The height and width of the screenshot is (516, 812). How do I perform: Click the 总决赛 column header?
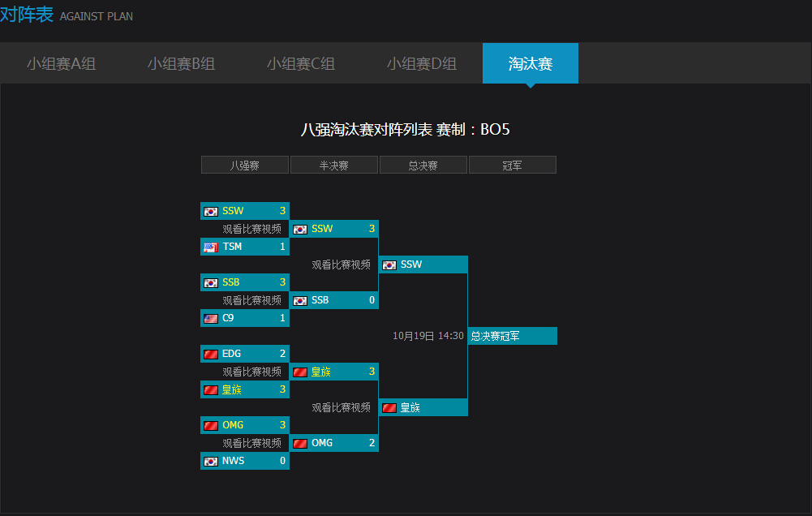pyautogui.click(x=423, y=166)
